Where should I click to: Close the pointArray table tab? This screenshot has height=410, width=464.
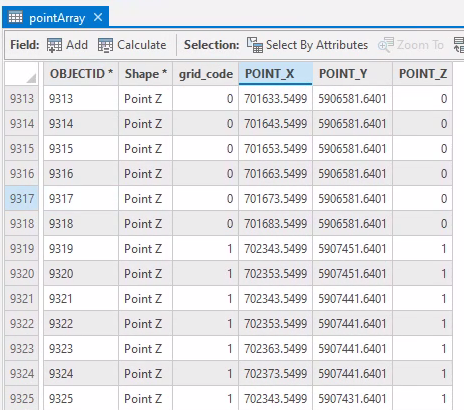(x=98, y=17)
